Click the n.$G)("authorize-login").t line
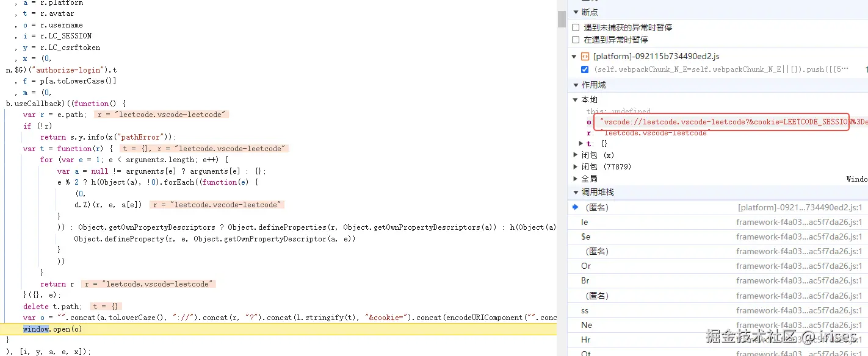This screenshot has height=356, width=868. tap(62, 70)
